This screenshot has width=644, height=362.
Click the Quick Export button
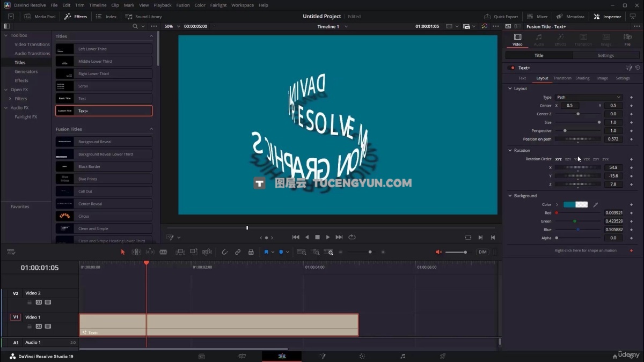point(501,17)
